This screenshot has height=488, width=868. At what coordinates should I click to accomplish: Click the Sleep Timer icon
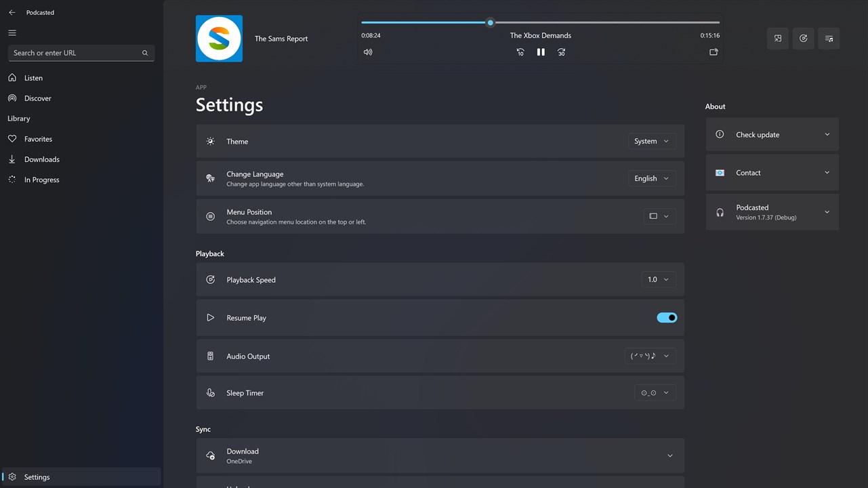[x=211, y=393]
